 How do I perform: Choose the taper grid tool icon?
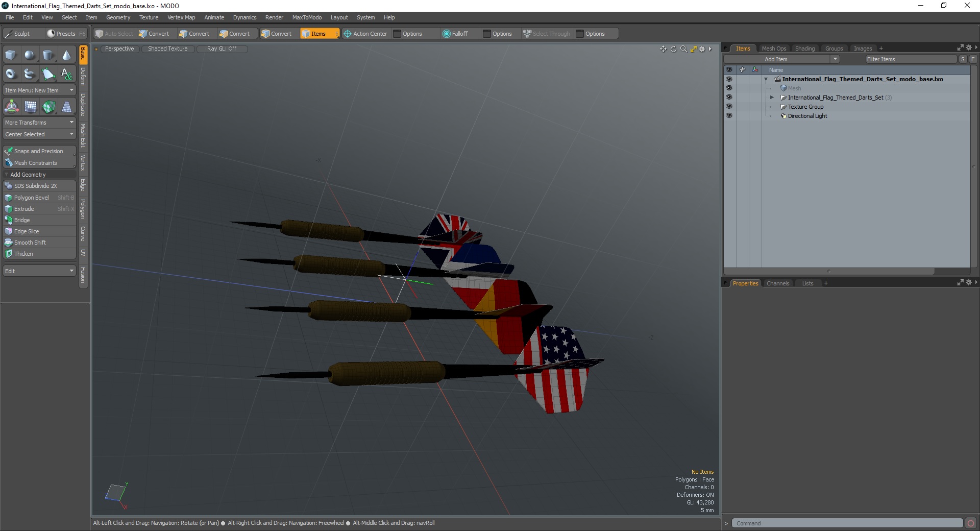67,107
